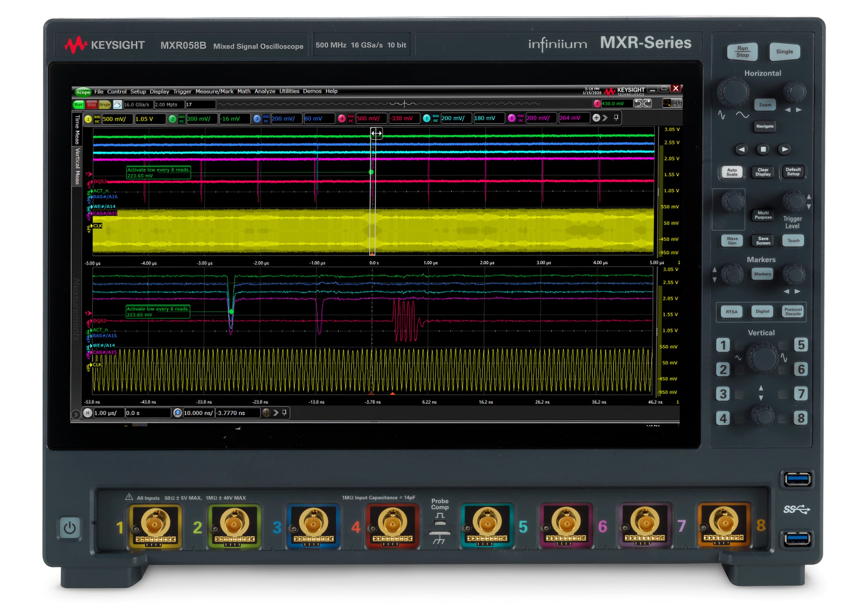Image resolution: width=868 pixels, height=605 pixels.
Task: Click the large Vertical scale knob
Action: click(x=763, y=357)
